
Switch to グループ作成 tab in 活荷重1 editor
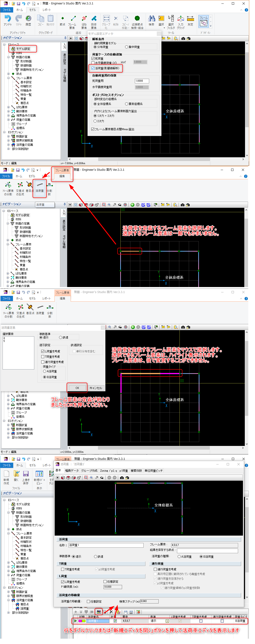(89, 471)
